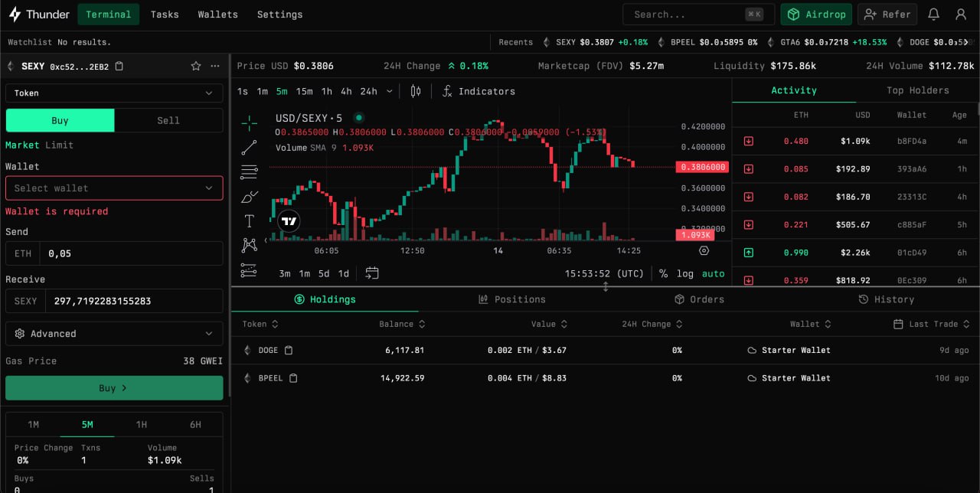Open the Token type dropdown
The height and width of the screenshot is (493, 980).
114,93
